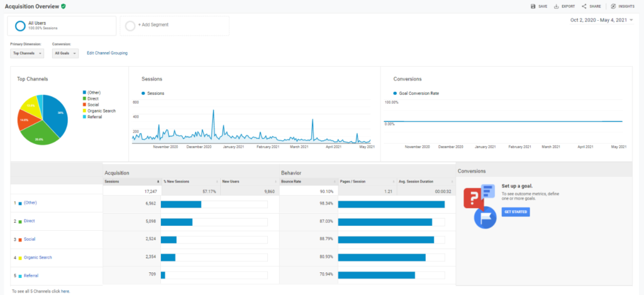Open the Referral channel row link
Image resolution: width=644 pixels, height=295 pixels.
pos(31,276)
